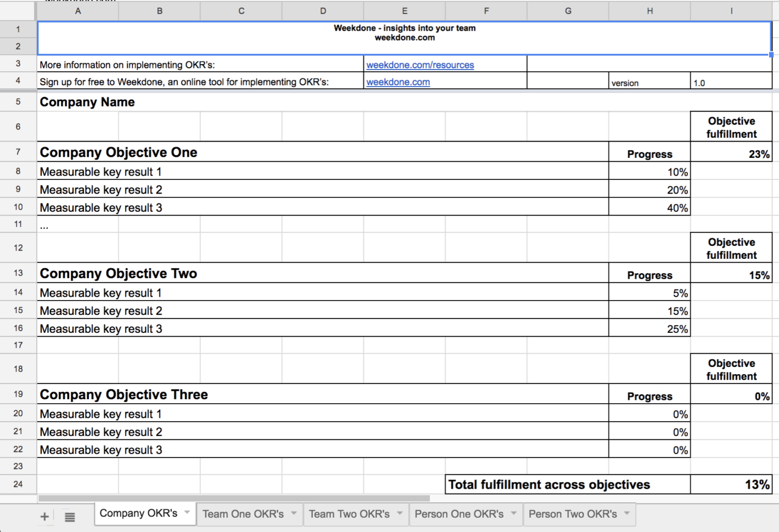
Task: Click the select-all corner box
Action: pos(18,10)
